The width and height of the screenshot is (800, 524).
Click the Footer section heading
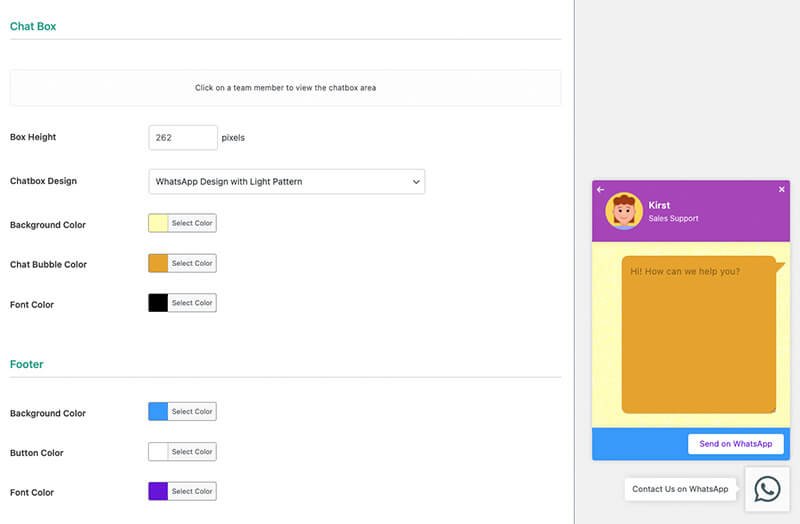click(27, 364)
